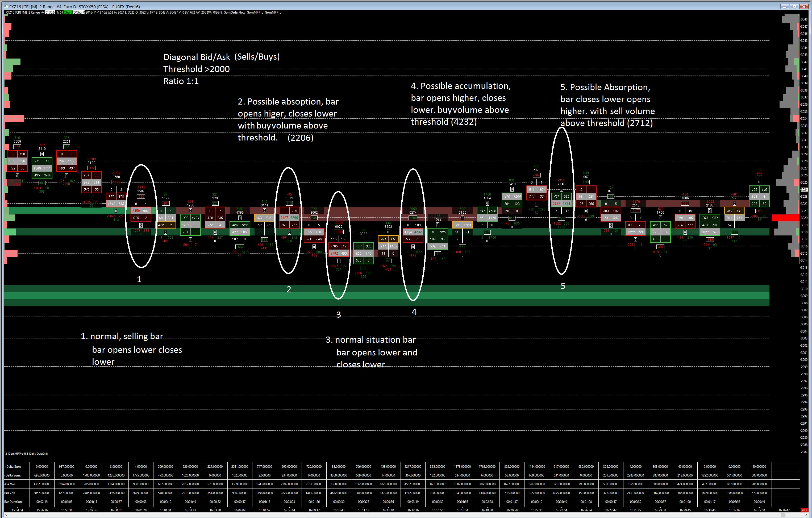This screenshot has height=518, width=812.
Task: Click the 2206 buy volume cell in ellipse 2
Action: (294, 218)
